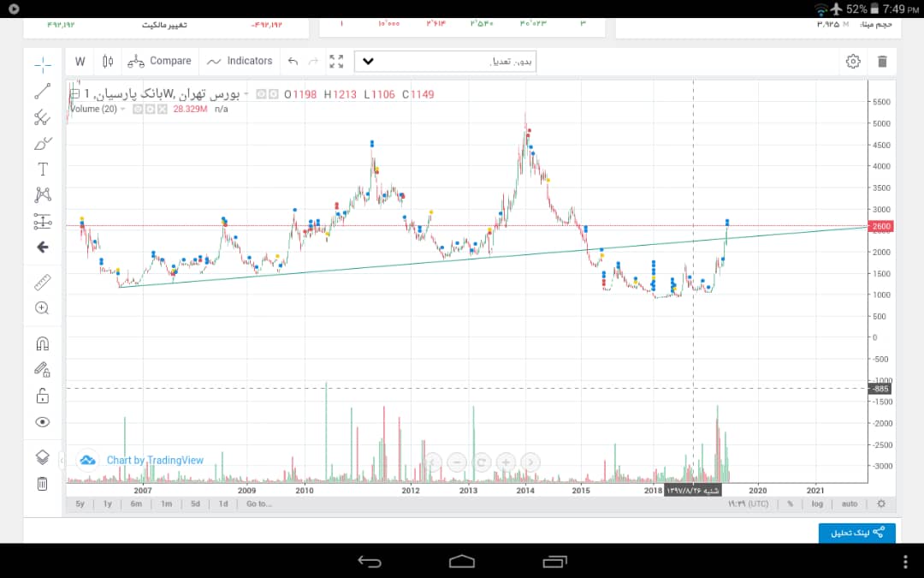Hide all drawings with eye icon

pos(43,421)
